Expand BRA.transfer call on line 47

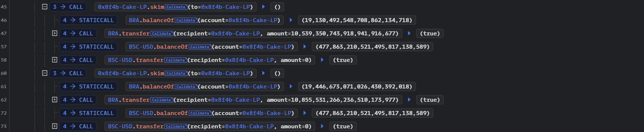pos(54,33)
